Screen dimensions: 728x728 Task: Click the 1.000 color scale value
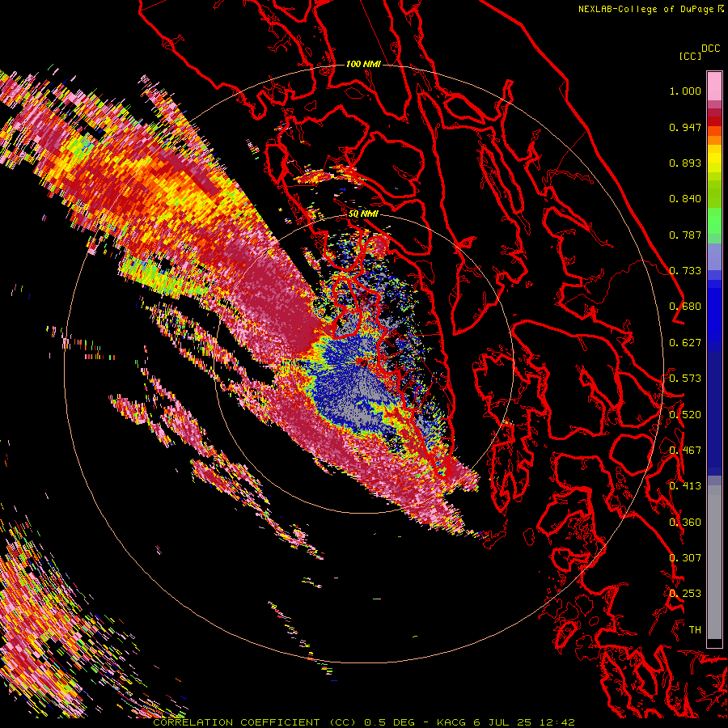pos(685,91)
